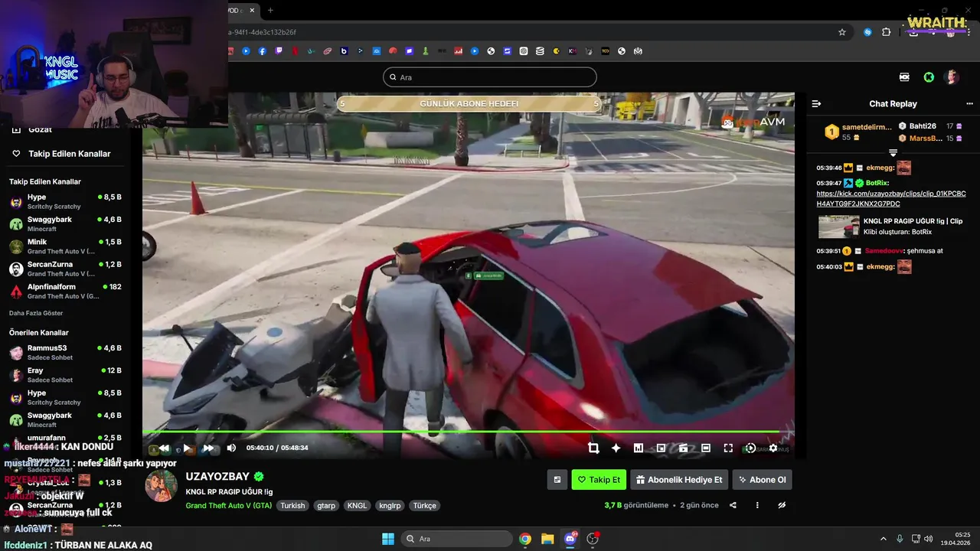The height and width of the screenshot is (551, 980).
Task: Skip forward with the fast-forward button
Action: (208, 448)
